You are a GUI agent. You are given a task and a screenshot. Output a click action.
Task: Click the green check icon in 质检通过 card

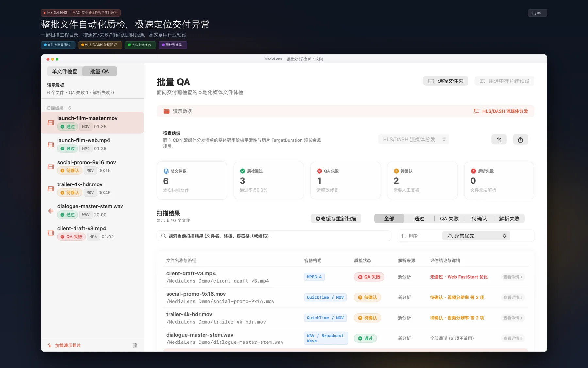[242, 171]
